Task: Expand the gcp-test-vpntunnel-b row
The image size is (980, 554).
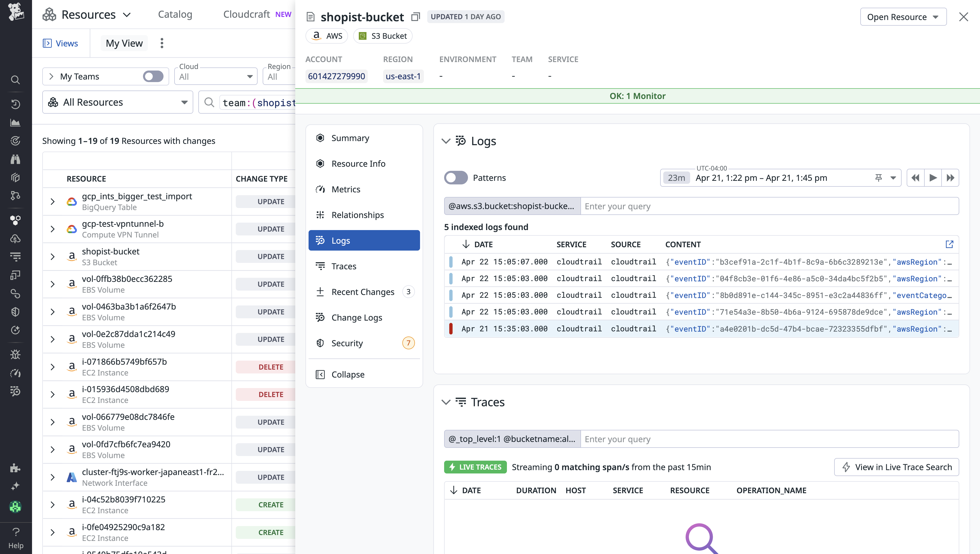Action: pyautogui.click(x=53, y=229)
